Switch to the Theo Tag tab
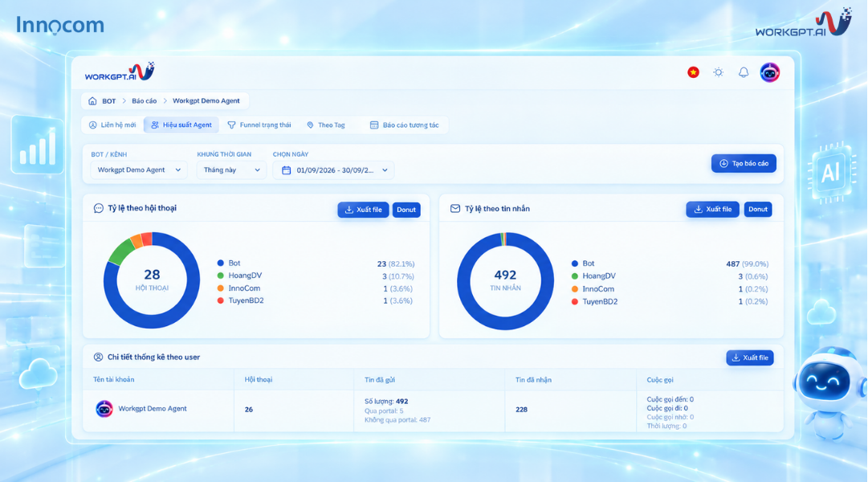Screen dimensions: 868x482 coord(325,125)
